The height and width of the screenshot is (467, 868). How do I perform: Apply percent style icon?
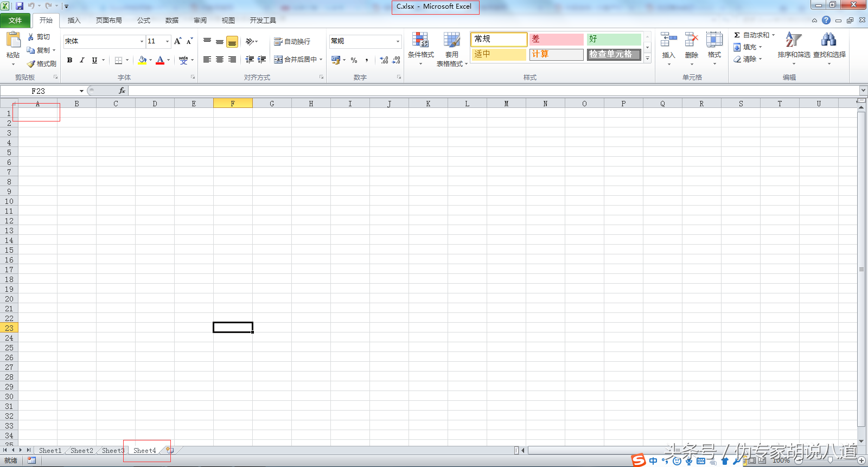(354, 60)
